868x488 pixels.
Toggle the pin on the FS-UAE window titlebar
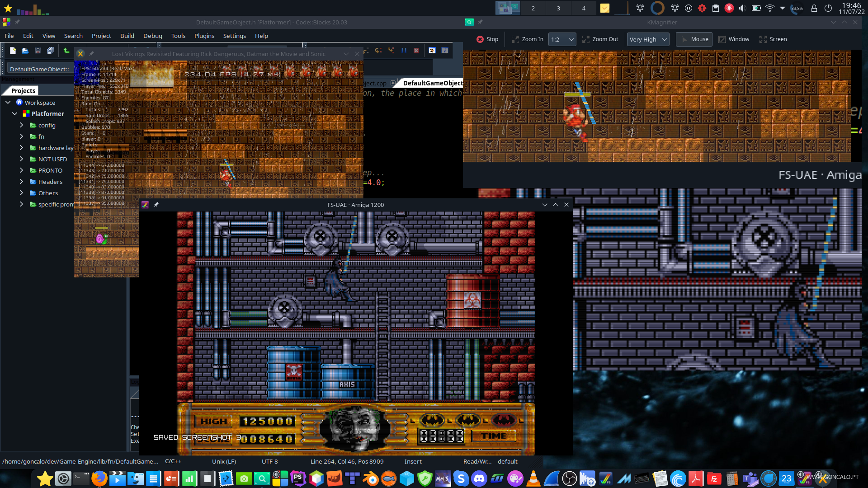(x=156, y=205)
